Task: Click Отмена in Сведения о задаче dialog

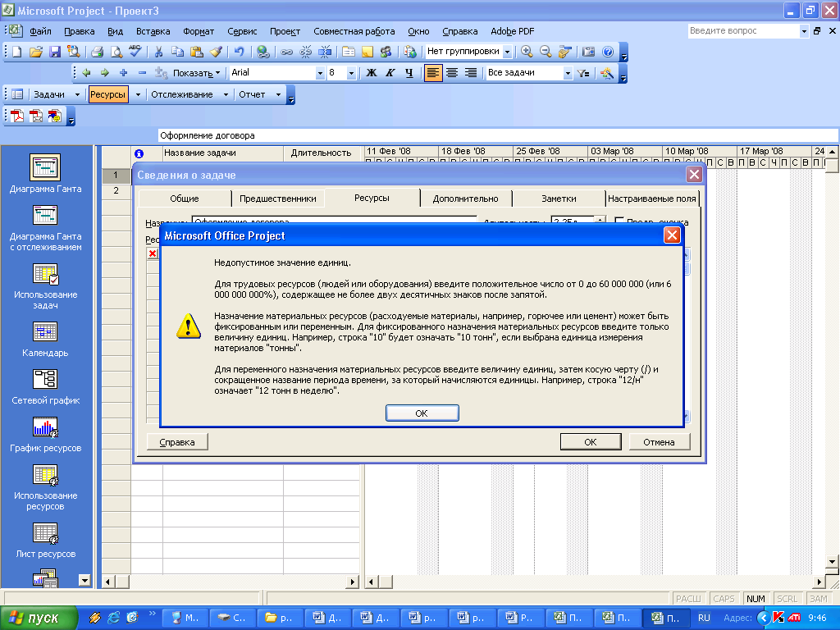Action: [659, 442]
